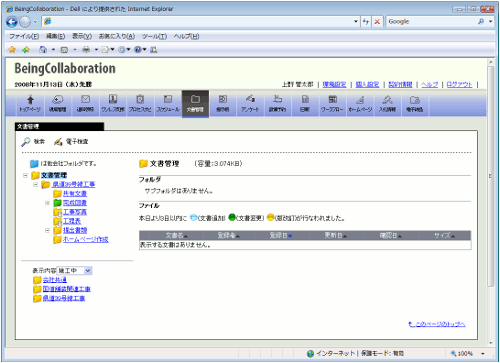This screenshot has width=500, height=363.
Task: Open the ホームページ作成 folder link
Action: (85, 239)
